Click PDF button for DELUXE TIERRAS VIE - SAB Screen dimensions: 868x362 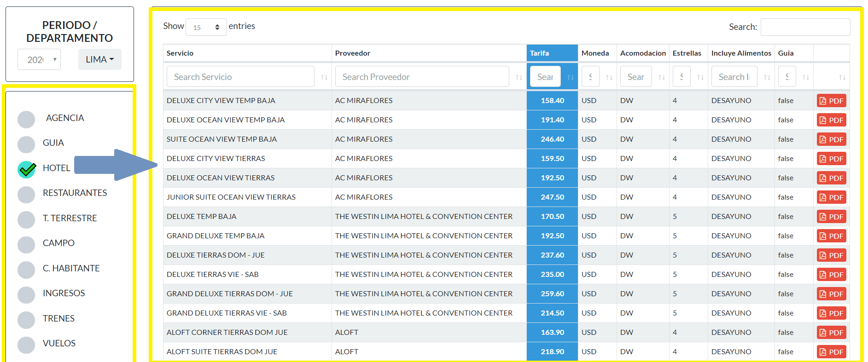[x=831, y=275]
